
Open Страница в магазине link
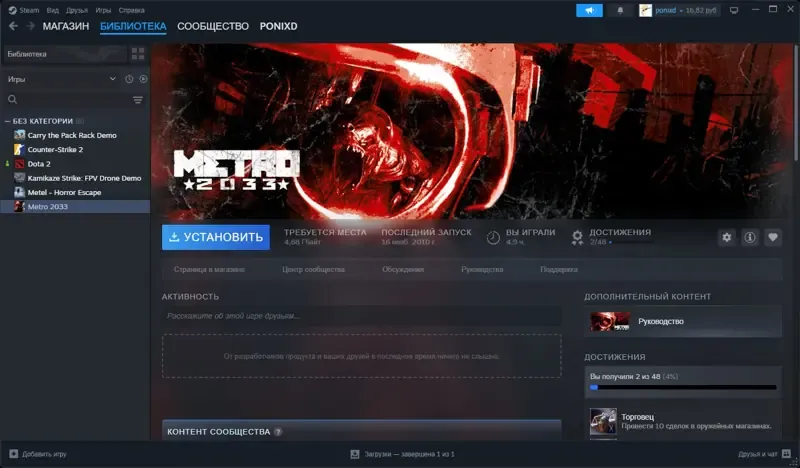point(209,269)
